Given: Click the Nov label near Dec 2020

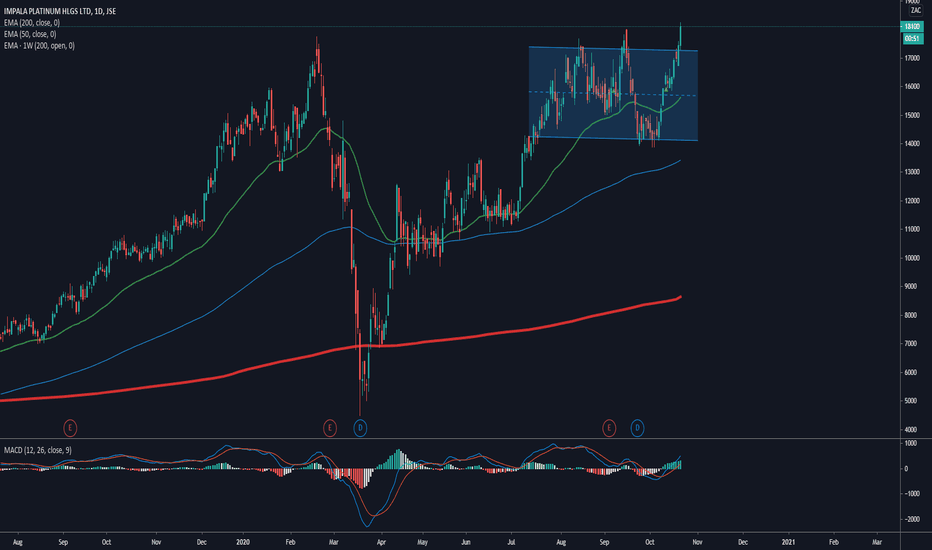Looking at the screenshot, I should [697, 542].
